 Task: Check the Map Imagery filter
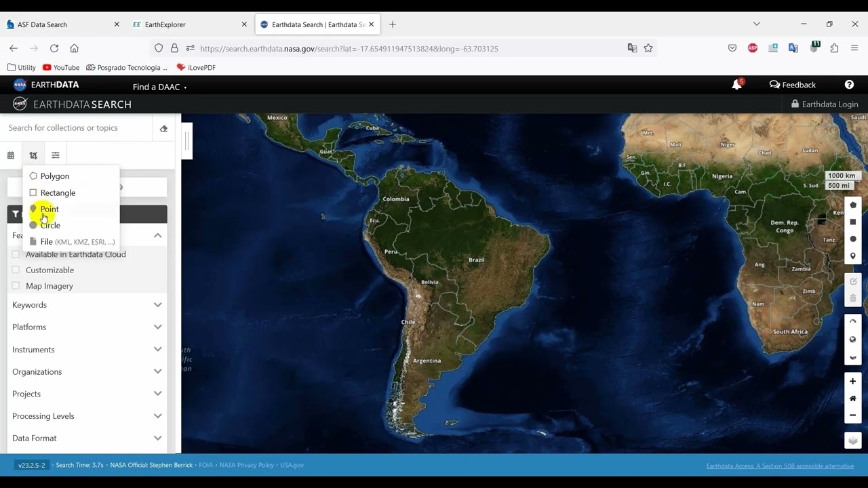click(16, 285)
